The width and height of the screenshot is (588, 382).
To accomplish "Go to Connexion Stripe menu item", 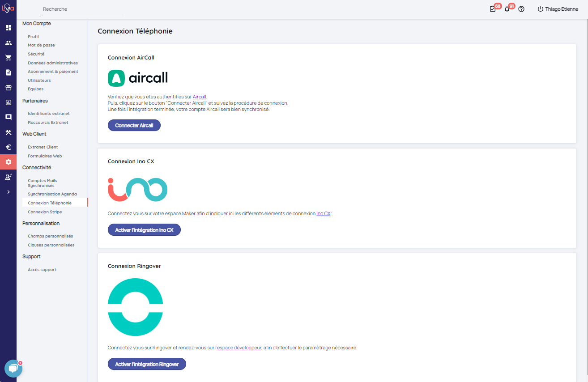I will [x=45, y=212].
